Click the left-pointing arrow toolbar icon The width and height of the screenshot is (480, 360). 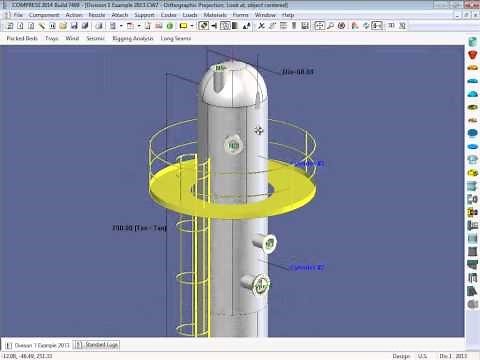[x=214, y=26]
